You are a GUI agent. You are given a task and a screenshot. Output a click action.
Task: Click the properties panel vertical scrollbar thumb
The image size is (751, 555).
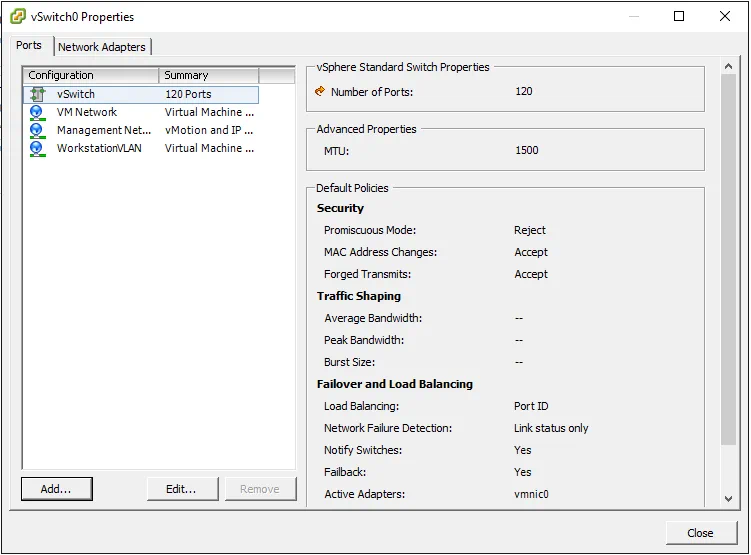(727, 260)
